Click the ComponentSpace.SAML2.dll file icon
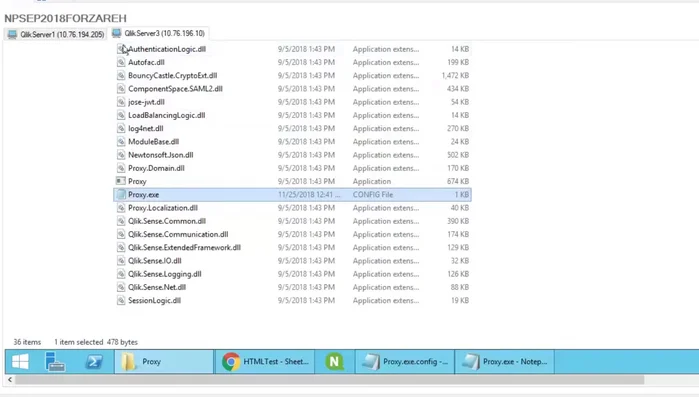The image size is (699, 397). coord(121,89)
